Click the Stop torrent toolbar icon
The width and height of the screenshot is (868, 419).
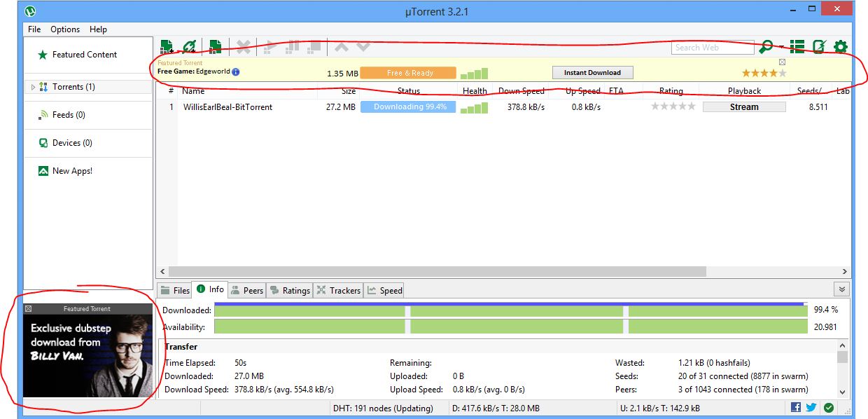(314, 46)
